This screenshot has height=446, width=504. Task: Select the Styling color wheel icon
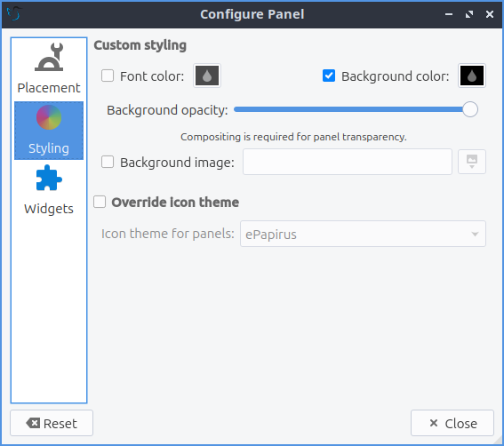tap(49, 117)
